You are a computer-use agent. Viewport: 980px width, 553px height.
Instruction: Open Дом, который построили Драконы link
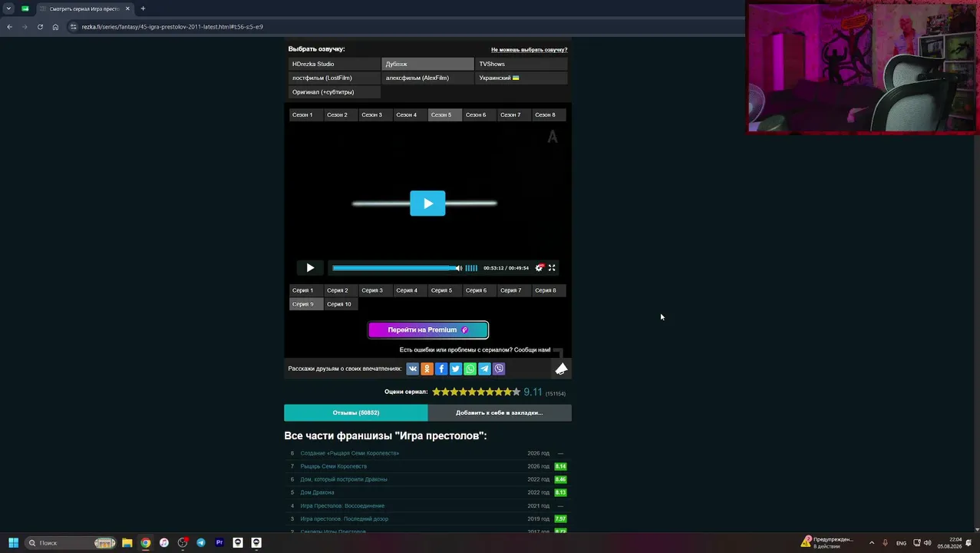(x=344, y=479)
